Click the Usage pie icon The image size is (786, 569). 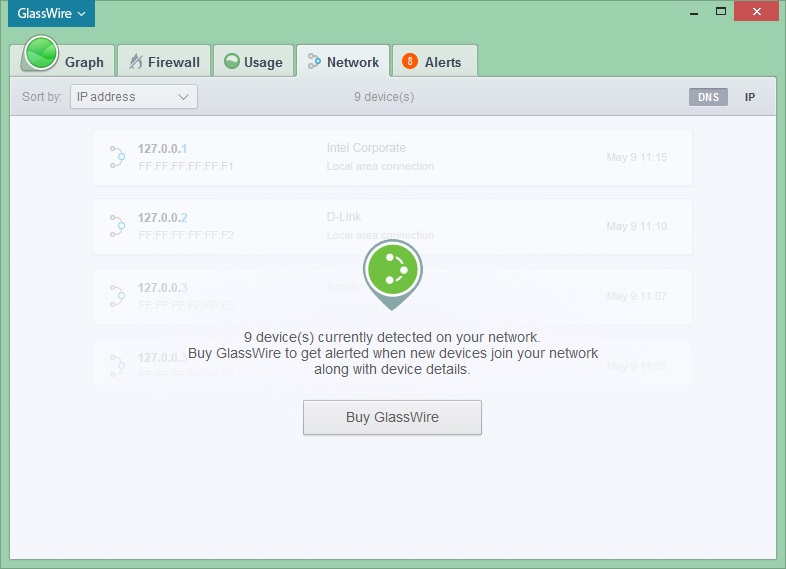(232, 61)
